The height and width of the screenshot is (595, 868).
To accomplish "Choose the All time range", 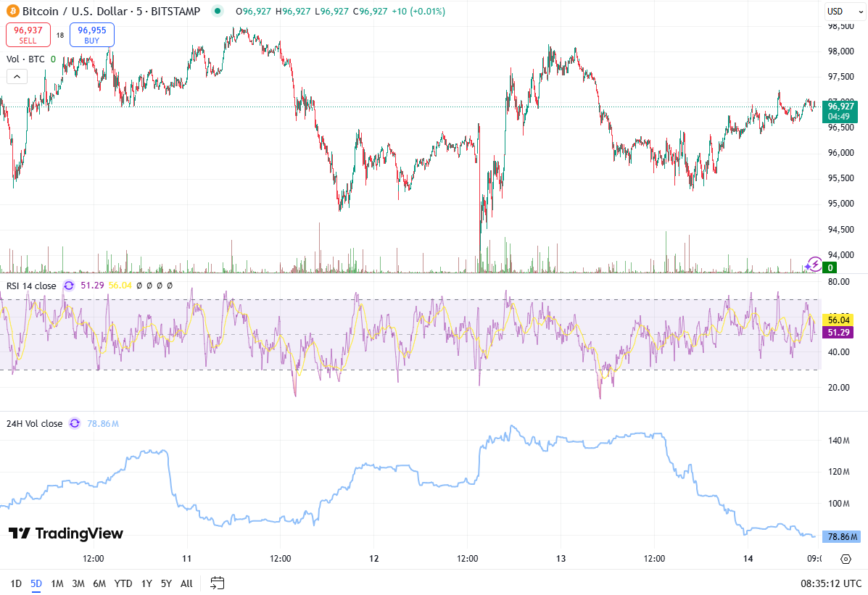I will point(186,583).
